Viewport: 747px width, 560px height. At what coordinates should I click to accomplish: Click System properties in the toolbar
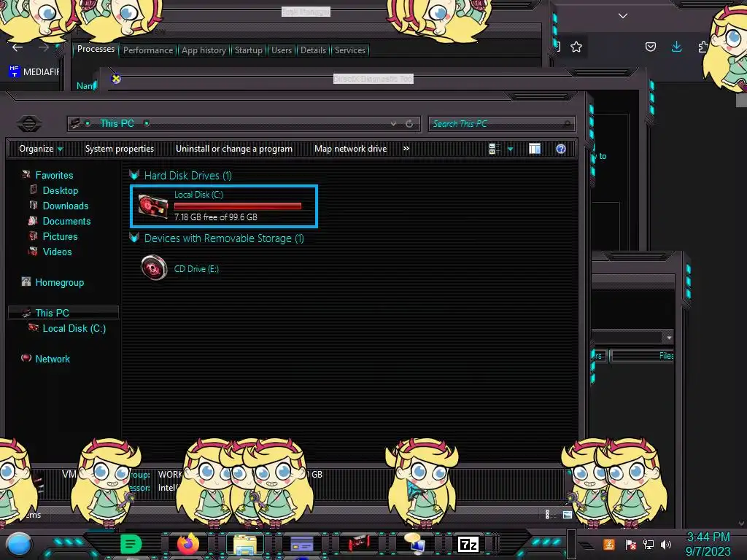tap(120, 149)
